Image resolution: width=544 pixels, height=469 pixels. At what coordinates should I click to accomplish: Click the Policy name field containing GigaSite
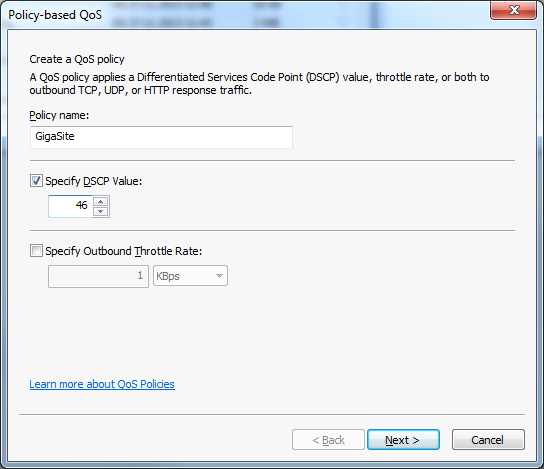tap(161, 137)
